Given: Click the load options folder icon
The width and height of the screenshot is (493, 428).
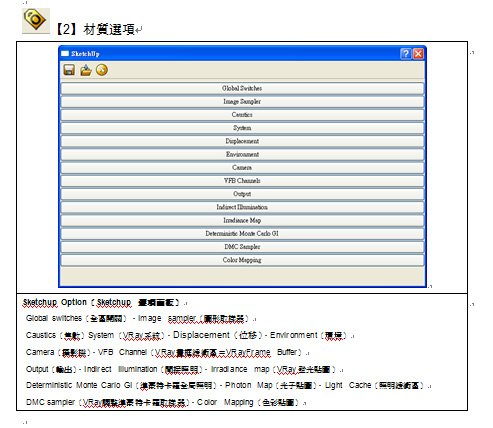Looking at the screenshot, I should click(86, 70).
